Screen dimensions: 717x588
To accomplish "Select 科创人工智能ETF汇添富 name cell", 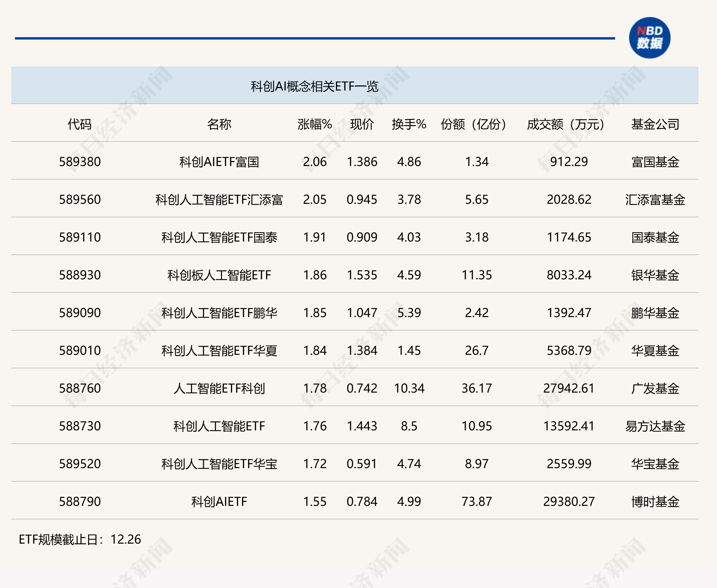I will [x=219, y=200].
